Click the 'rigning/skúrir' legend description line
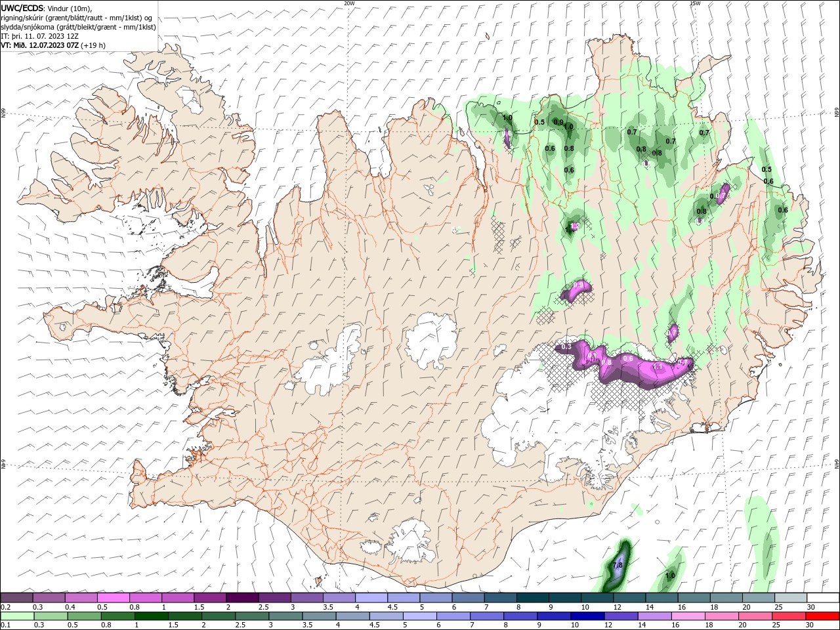840x630 pixels. tap(77, 17)
